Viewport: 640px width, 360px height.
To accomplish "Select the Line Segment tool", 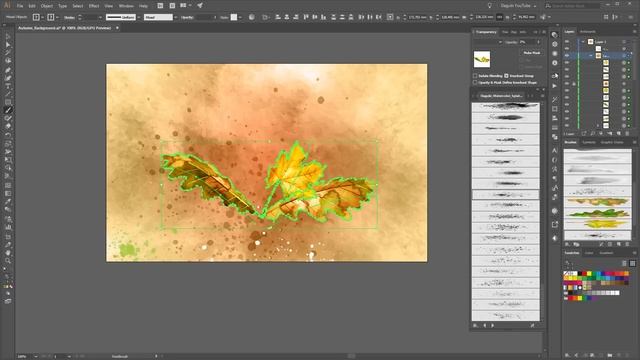I will tap(8, 94).
